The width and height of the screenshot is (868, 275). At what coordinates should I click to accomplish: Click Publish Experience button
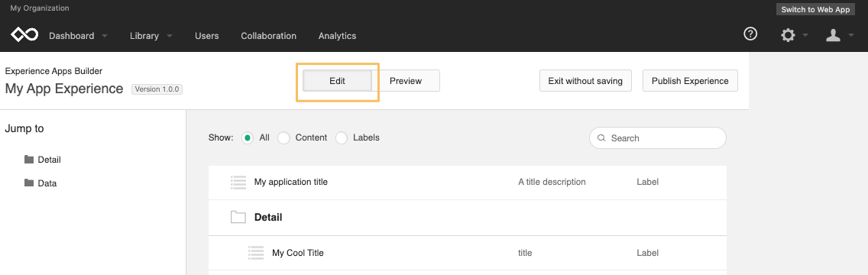(x=690, y=81)
